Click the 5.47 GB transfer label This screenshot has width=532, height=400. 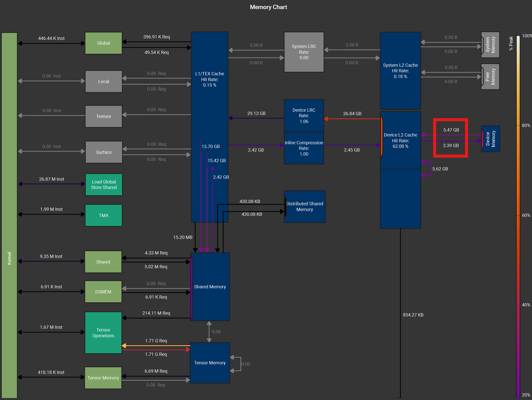[x=451, y=130]
